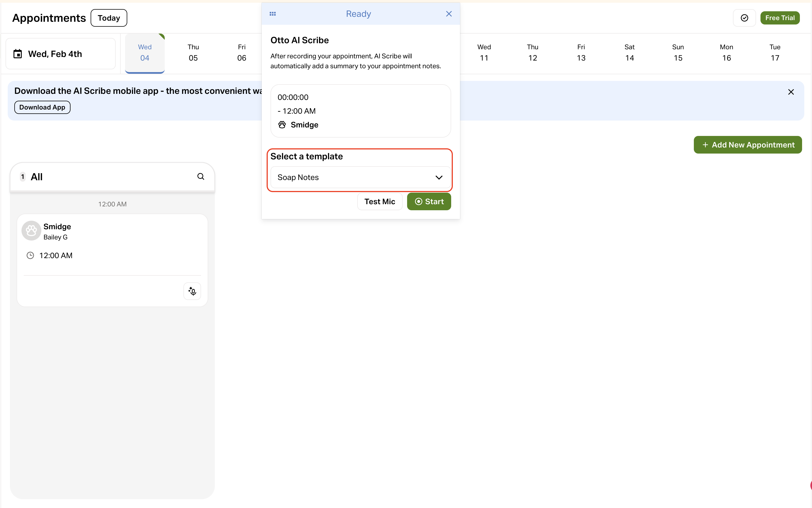The image size is (812, 508).
Task: Click the search icon in All list
Action: point(201,176)
